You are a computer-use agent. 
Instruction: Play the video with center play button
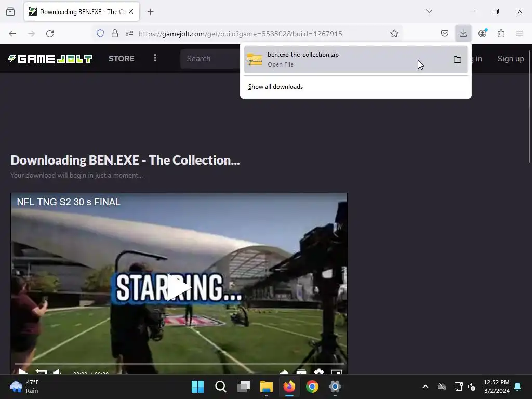point(179,288)
